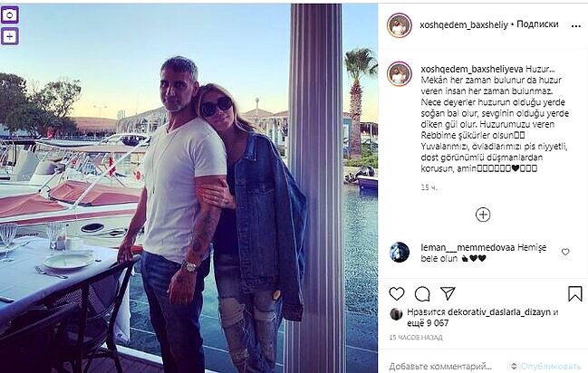Click the Подписки following button

(537, 24)
